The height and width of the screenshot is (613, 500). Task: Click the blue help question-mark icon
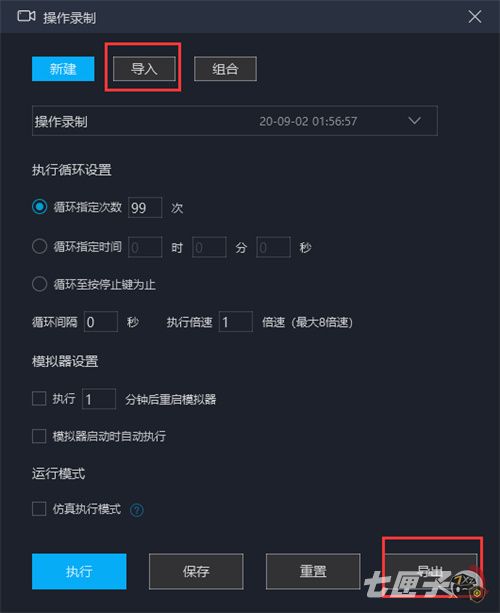tap(137, 510)
